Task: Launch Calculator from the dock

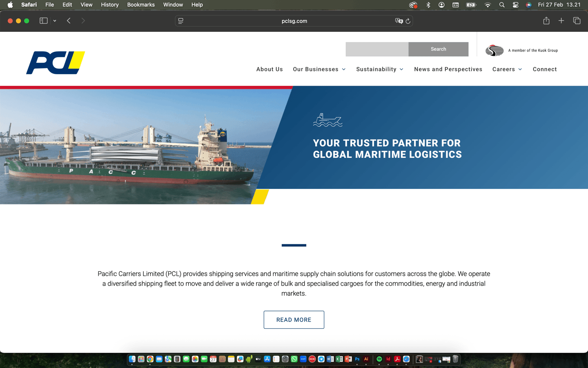Action: click(x=177, y=359)
